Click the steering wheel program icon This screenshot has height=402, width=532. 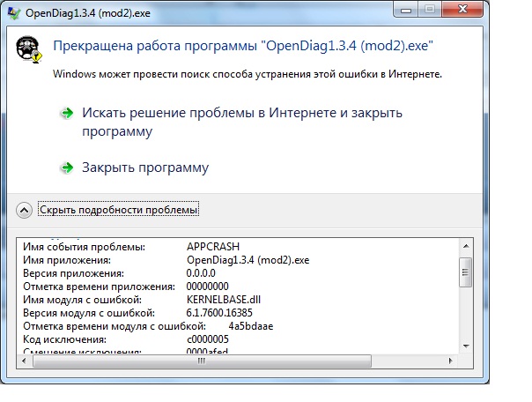tap(29, 49)
